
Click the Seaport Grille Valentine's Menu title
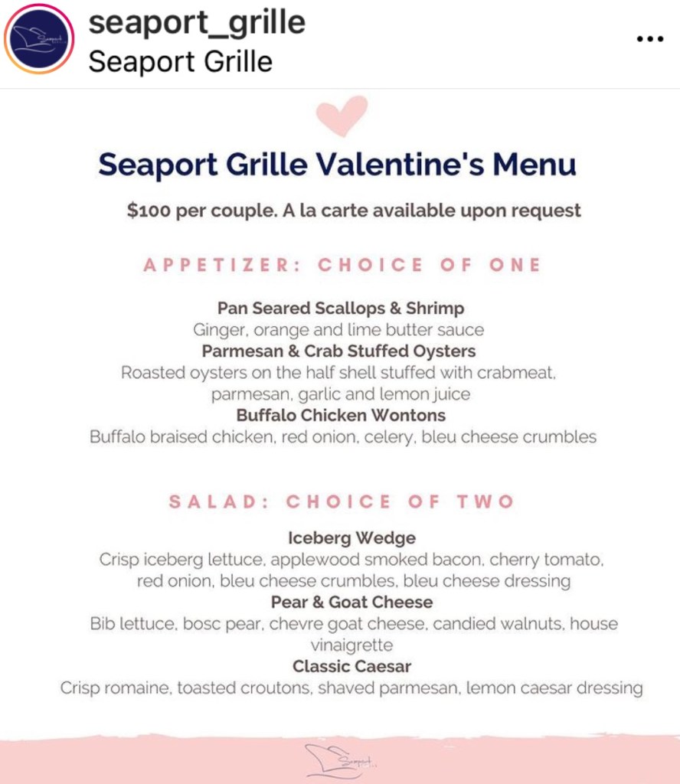(x=337, y=165)
